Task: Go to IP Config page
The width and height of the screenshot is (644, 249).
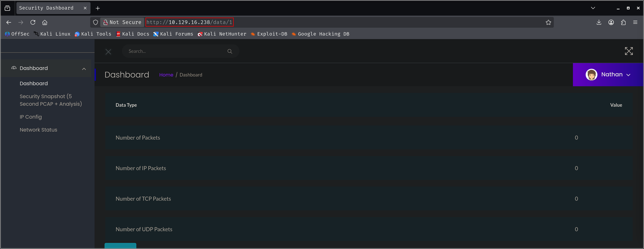Action: tap(31, 117)
